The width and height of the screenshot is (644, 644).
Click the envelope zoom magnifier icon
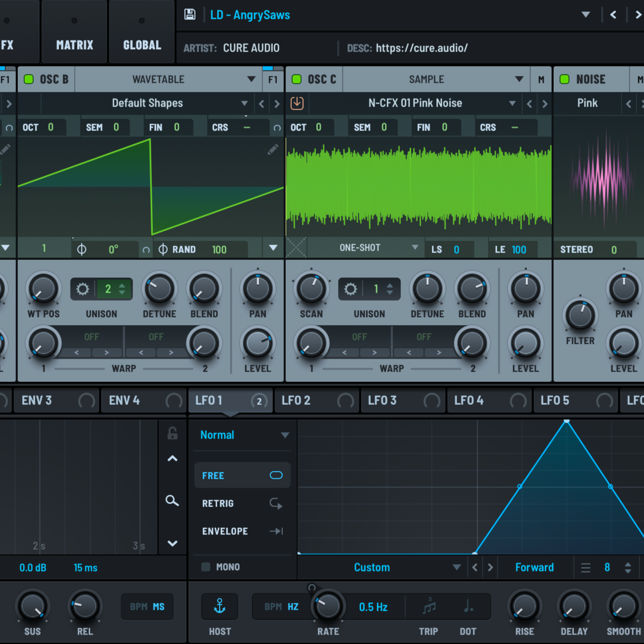pyautogui.click(x=172, y=501)
